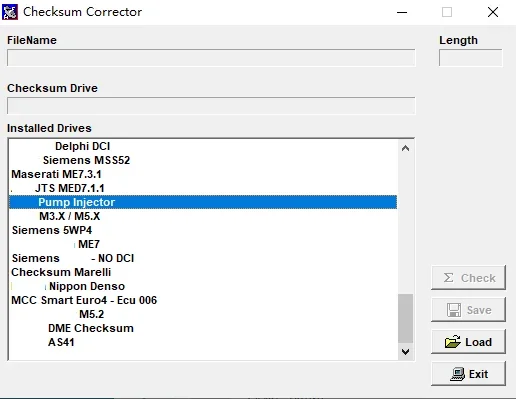Select the Siemens 5WP4 list item
516x399 pixels.
click(x=203, y=230)
